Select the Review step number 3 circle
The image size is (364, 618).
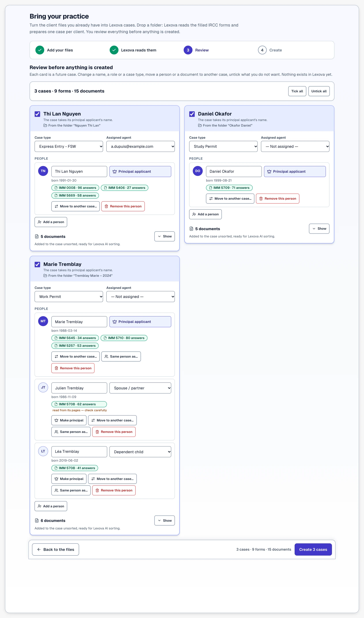188,50
